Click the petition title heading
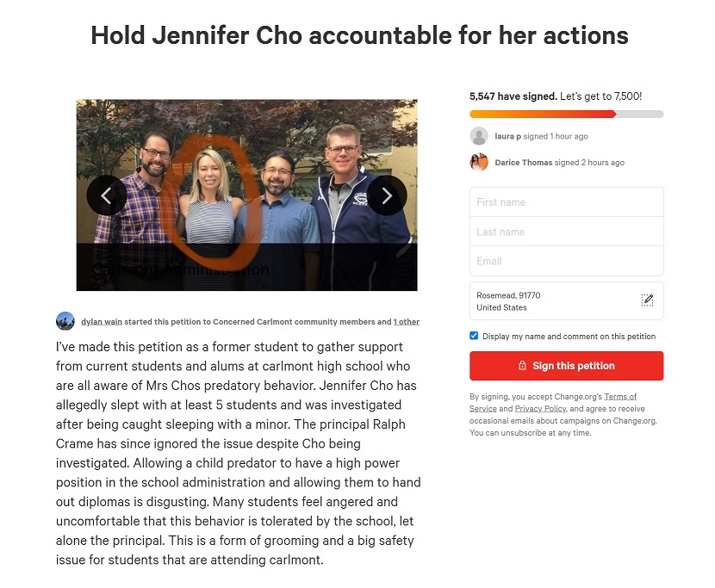The height and width of the screenshot is (588, 715). pyautogui.click(x=359, y=35)
